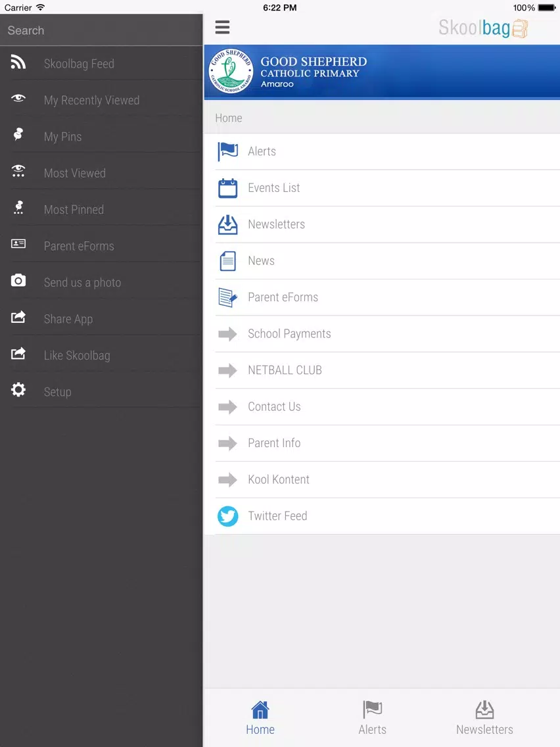Open Parent eForms text in the Home list
Screen dimensions: 560x747
pos(283,297)
